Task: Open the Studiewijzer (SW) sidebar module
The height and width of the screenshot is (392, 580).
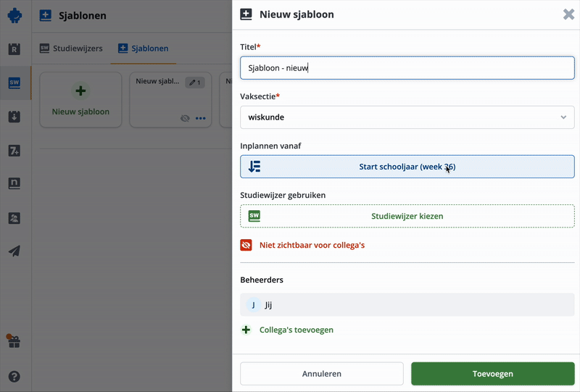Action: point(14,83)
